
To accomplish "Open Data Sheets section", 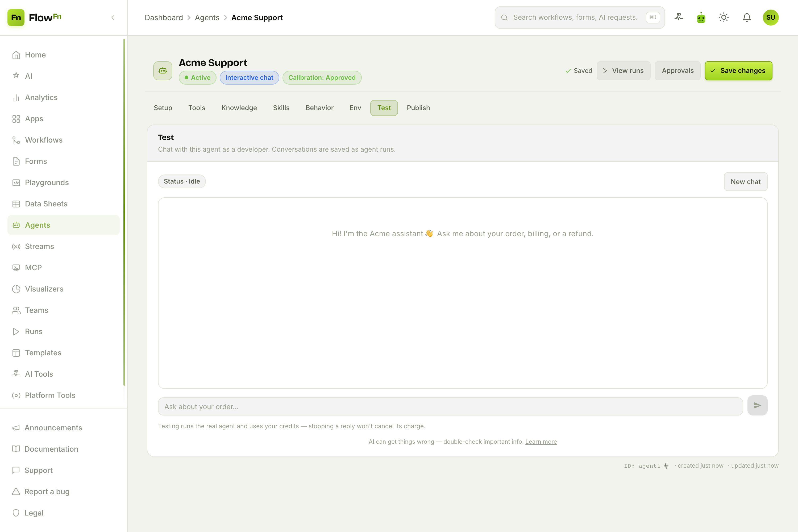I will tap(64, 203).
